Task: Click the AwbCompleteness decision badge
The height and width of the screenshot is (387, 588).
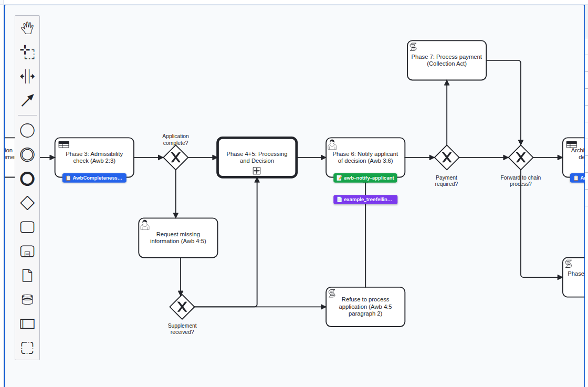Action: 94,178
